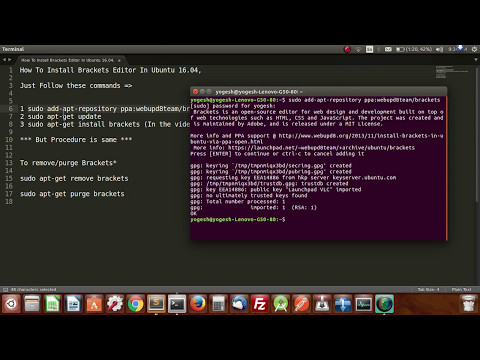
Task: Open the blue download arrow dock icon
Action: (x=342, y=304)
